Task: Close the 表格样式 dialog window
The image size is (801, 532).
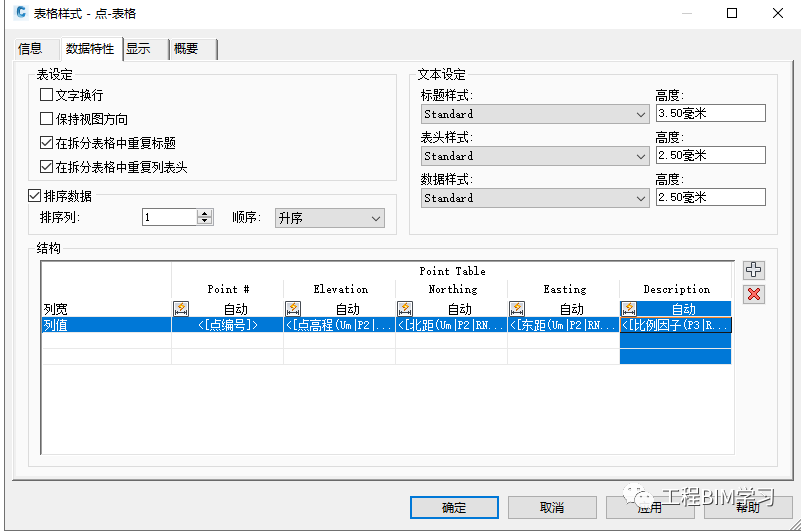Action: (x=778, y=13)
